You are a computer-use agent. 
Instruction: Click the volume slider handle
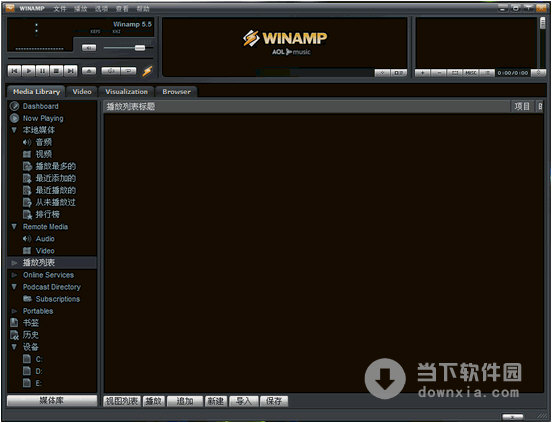pyautogui.click(x=140, y=48)
